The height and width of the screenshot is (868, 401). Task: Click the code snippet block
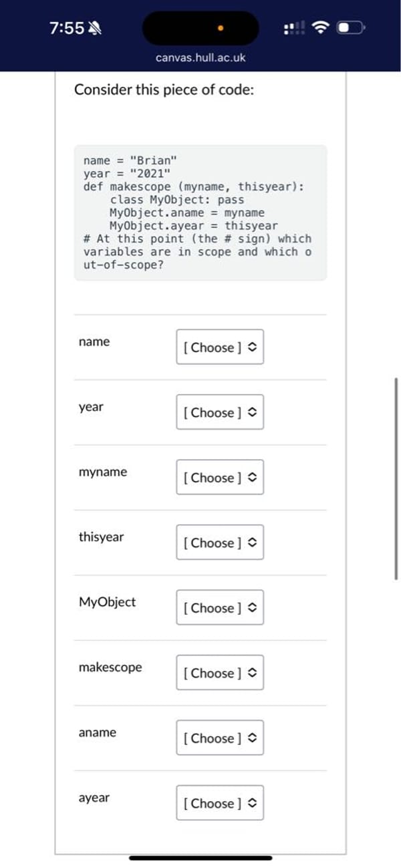point(200,212)
